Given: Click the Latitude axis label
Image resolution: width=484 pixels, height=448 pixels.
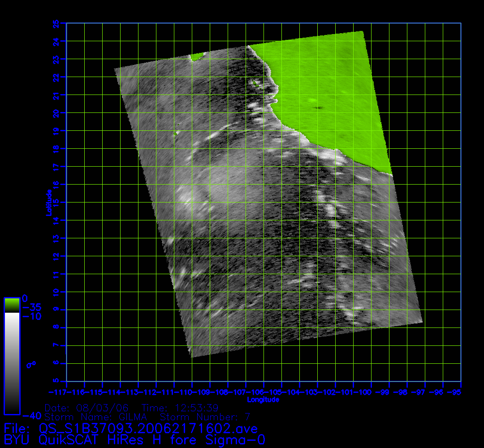Looking at the screenshot, I should pyautogui.click(x=48, y=202).
